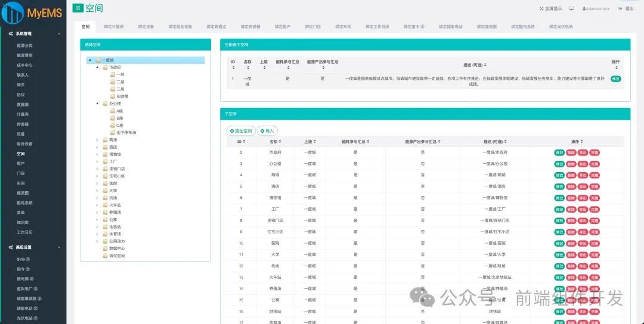Collapse the 办公楼 tree node
Image resolution: width=644 pixels, height=324 pixels.
(x=97, y=104)
